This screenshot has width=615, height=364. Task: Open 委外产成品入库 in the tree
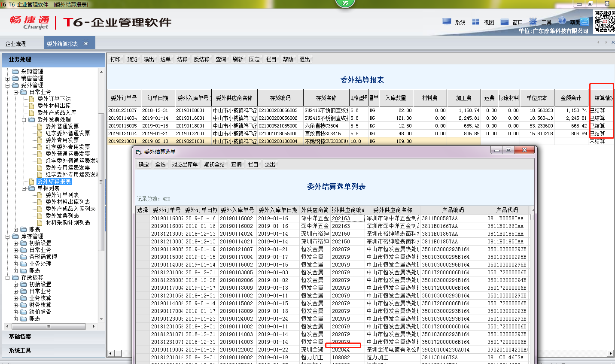pyautogui.click(x=57, y=112)
